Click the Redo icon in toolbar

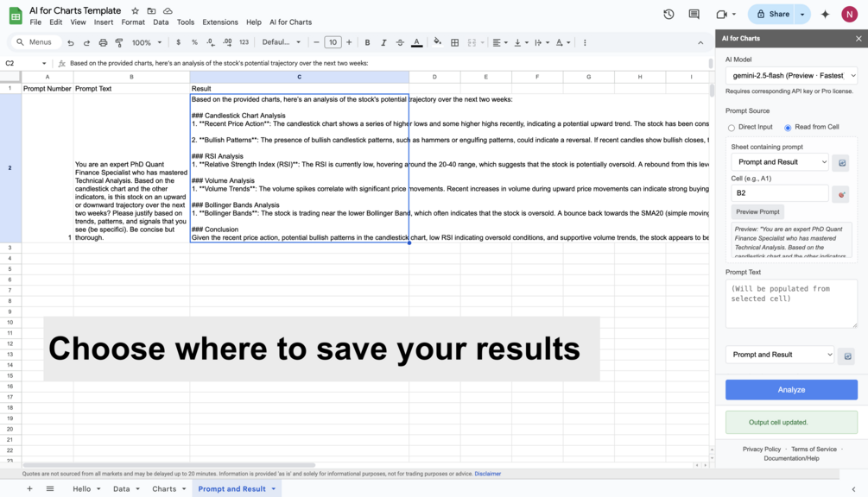coord(86,42)
